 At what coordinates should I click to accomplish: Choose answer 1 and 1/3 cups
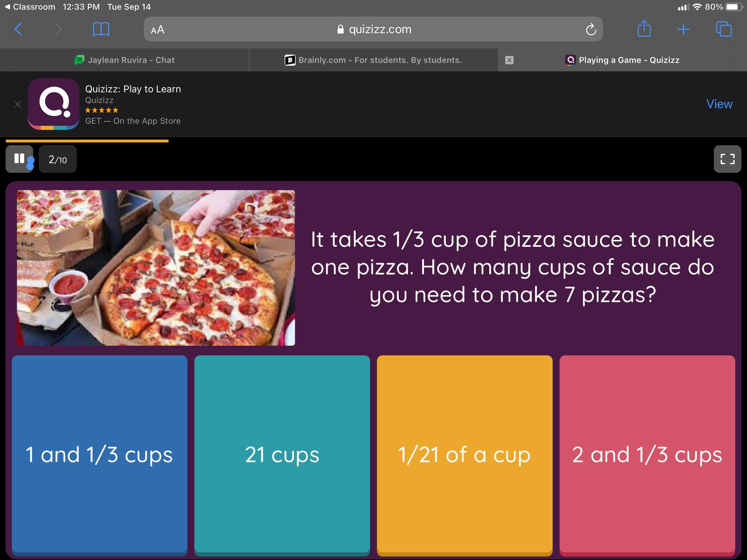pos(100,454)
